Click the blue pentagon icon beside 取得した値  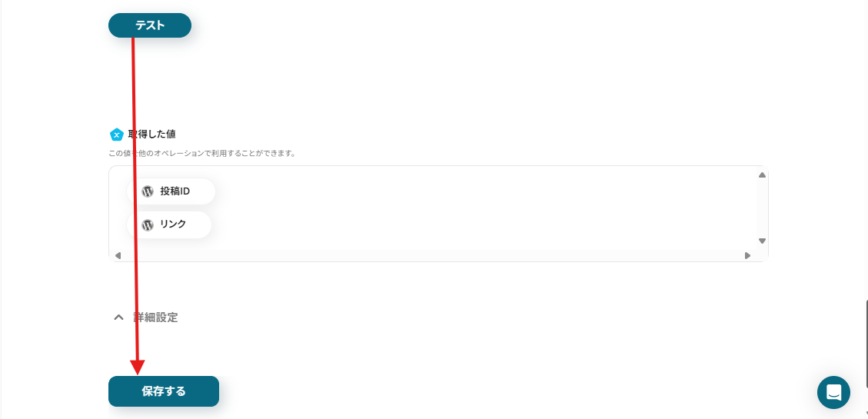click(x=116, y=135)
